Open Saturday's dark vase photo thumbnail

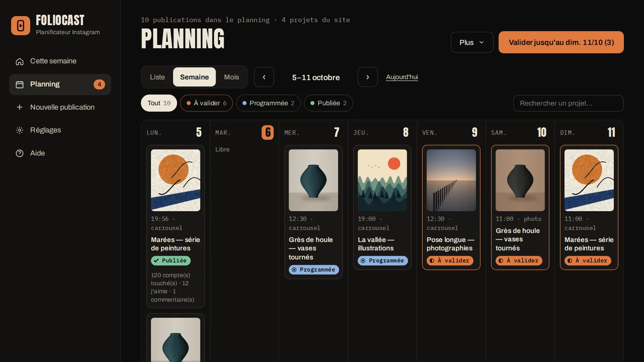point(520,180)
